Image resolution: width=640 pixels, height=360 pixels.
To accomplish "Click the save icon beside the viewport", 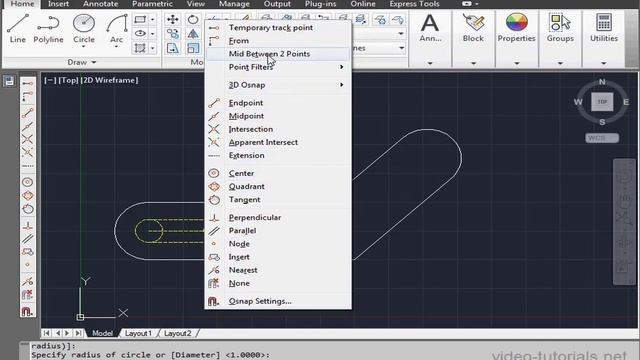I will [x=9, y=80].
